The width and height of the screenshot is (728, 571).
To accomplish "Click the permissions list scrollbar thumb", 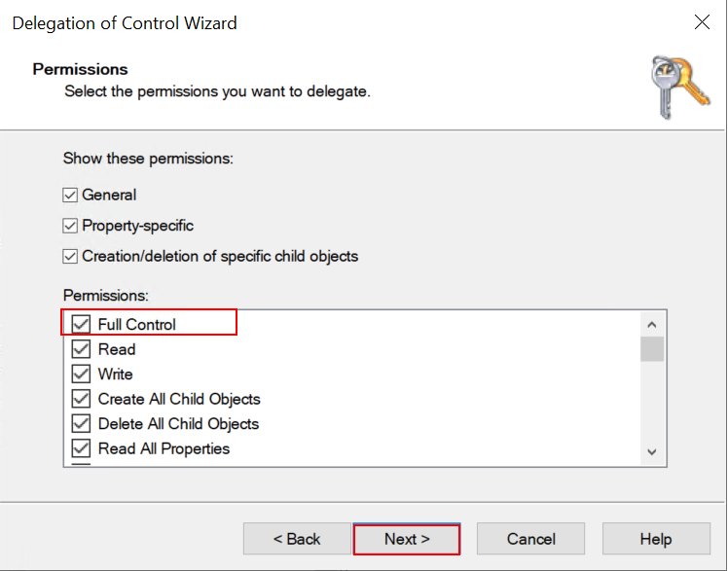I will click(652, 349).
